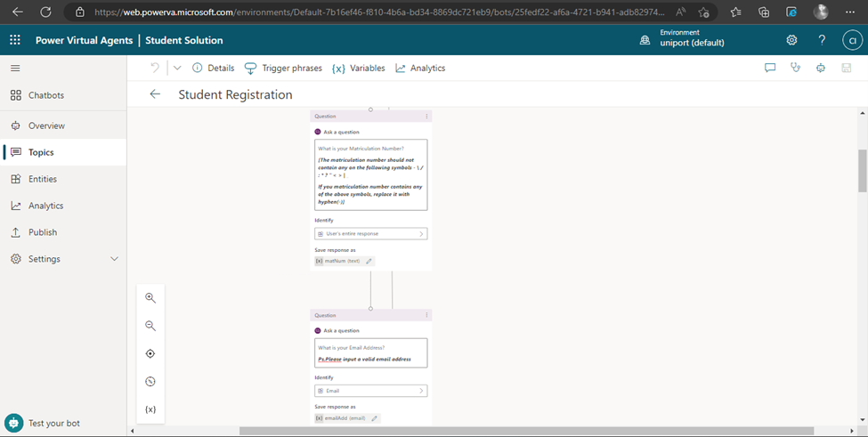Expand the undo dropdown arrow

click(177, 68)
